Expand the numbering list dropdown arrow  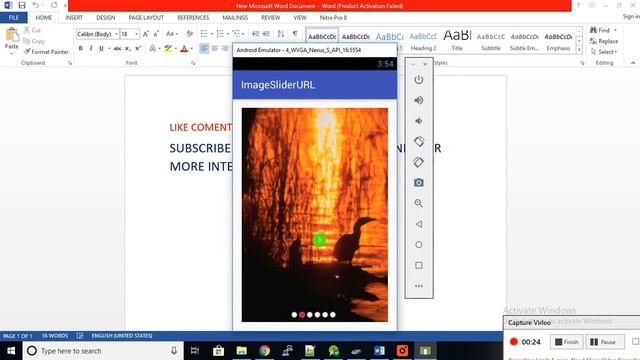(228, 34)
